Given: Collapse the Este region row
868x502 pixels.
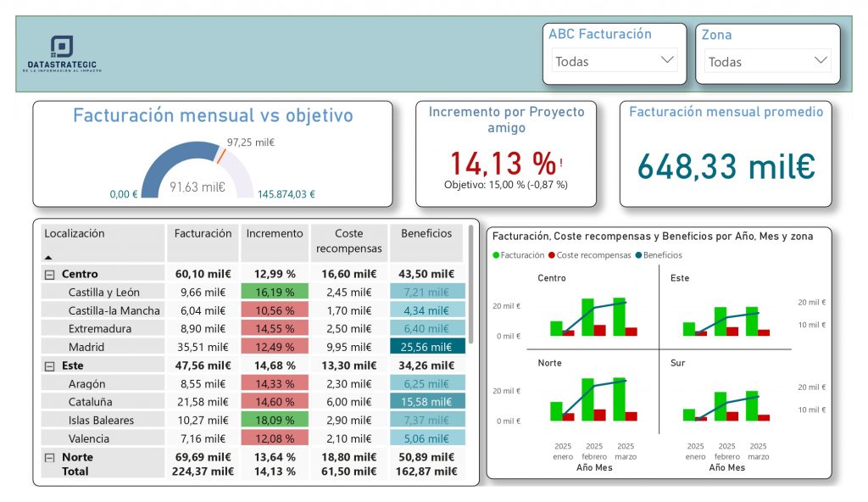Looking at the screenshot, I should [x=49, y=365].
